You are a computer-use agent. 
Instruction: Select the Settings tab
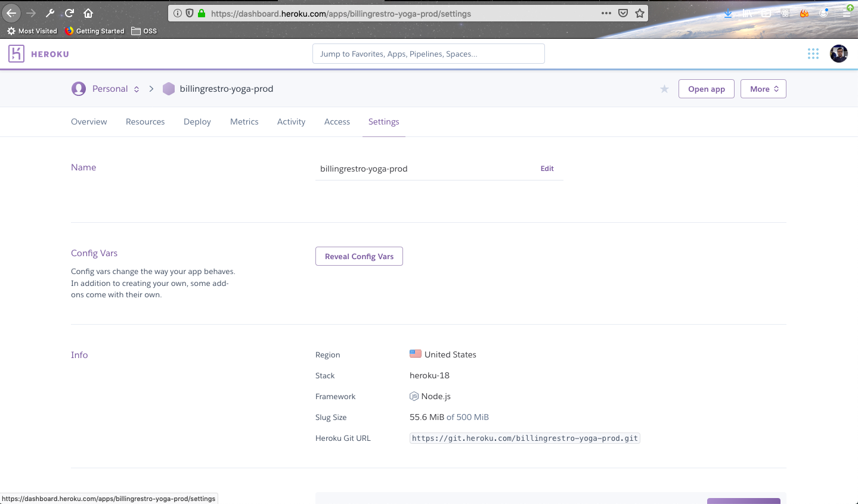(x=384, y=122)
